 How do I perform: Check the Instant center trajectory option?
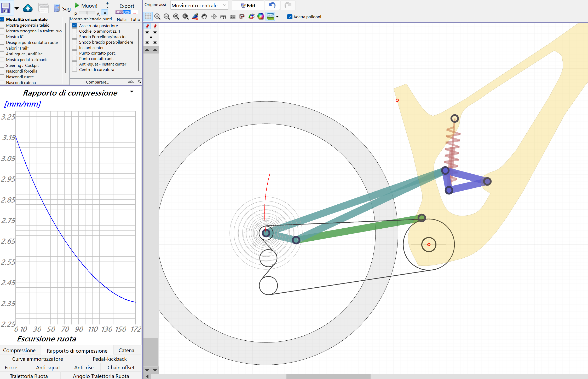tap(74, 48)
